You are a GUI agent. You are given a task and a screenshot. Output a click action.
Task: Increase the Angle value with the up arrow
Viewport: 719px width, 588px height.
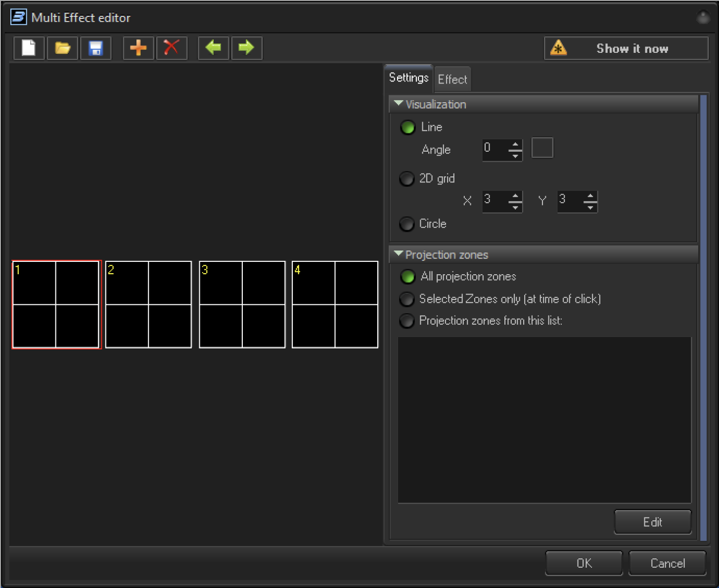pyautogui.click(x=515, y=145)
